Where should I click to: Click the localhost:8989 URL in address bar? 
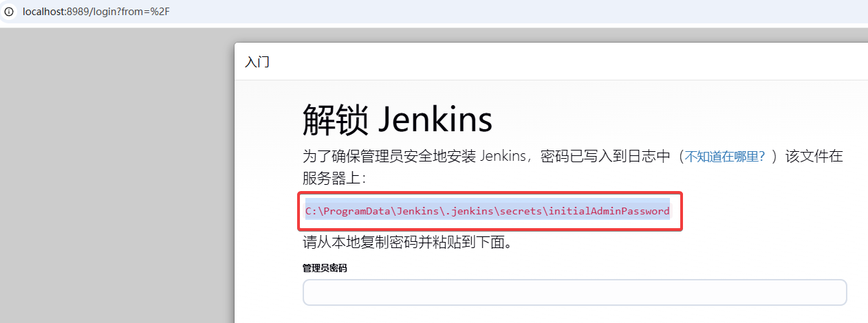[96, 12]
